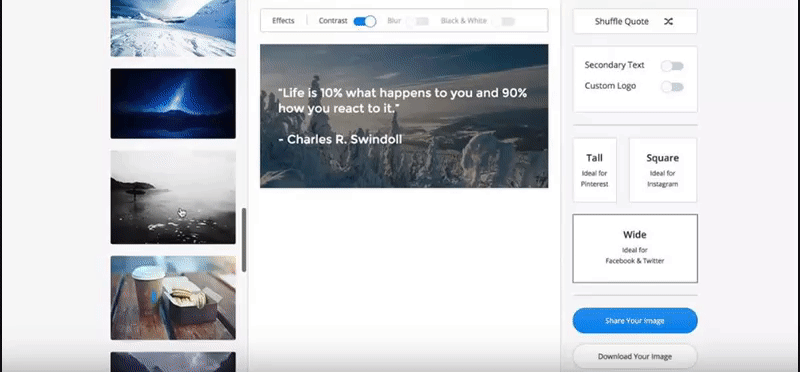Turn on Secondary Text
Image resolution: width=800 pixels, height=372 pixels.
tap(672, 66)
